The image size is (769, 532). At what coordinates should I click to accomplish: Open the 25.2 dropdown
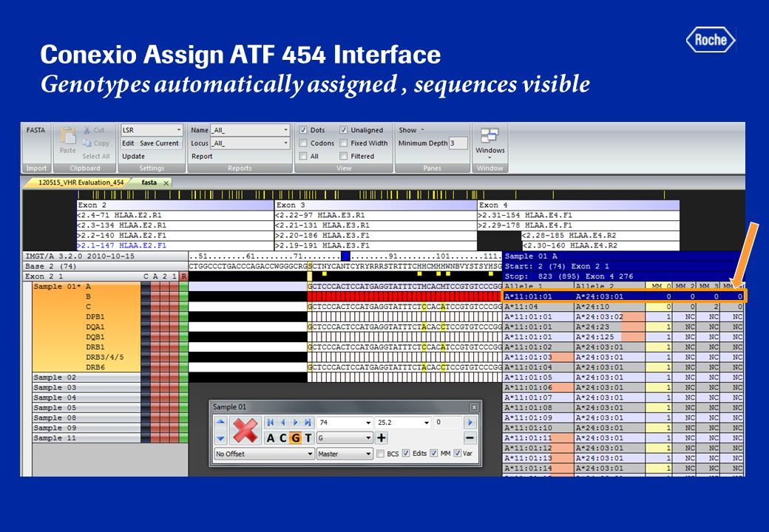tap(426, 422)
